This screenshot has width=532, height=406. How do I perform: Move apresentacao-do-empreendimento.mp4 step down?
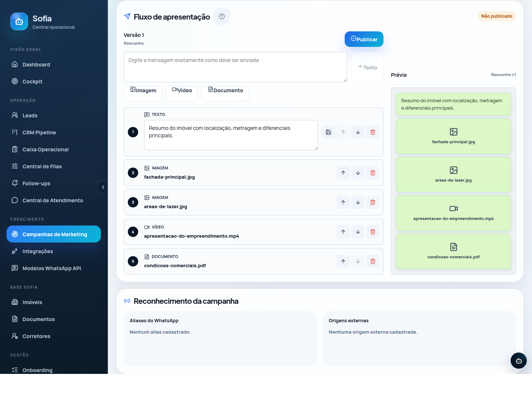pyautogui.click(x=358, y=232)
